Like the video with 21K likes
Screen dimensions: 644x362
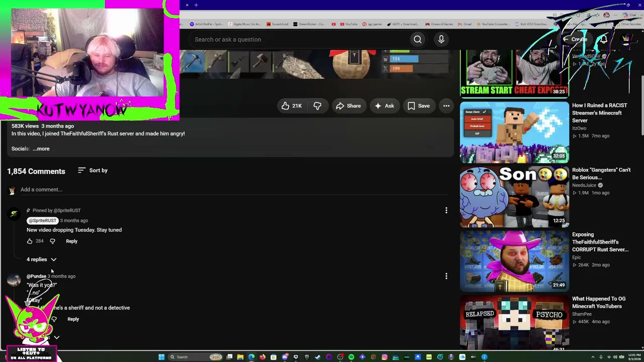point(291,106)
